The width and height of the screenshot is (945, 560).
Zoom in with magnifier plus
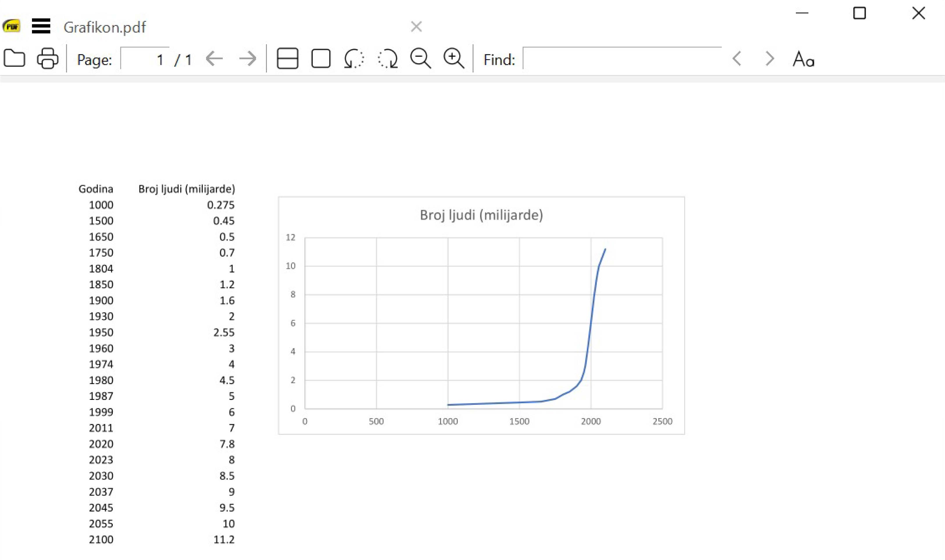[x=454, y=58]
